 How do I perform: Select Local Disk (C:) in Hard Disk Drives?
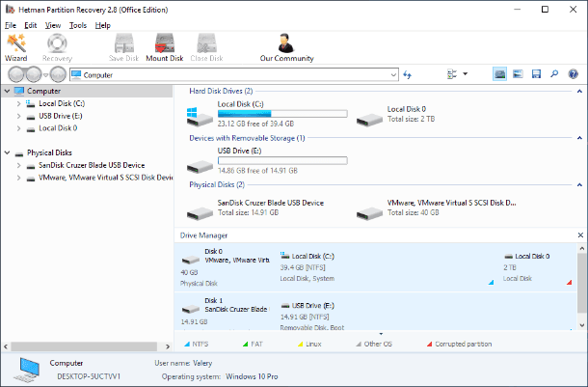pyautogui.click(x=267, y=114)
